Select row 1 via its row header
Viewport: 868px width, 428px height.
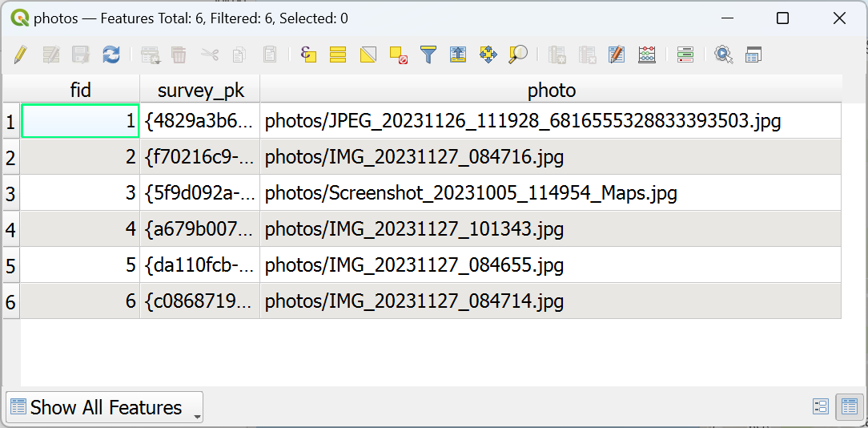[x=11, y=122]
